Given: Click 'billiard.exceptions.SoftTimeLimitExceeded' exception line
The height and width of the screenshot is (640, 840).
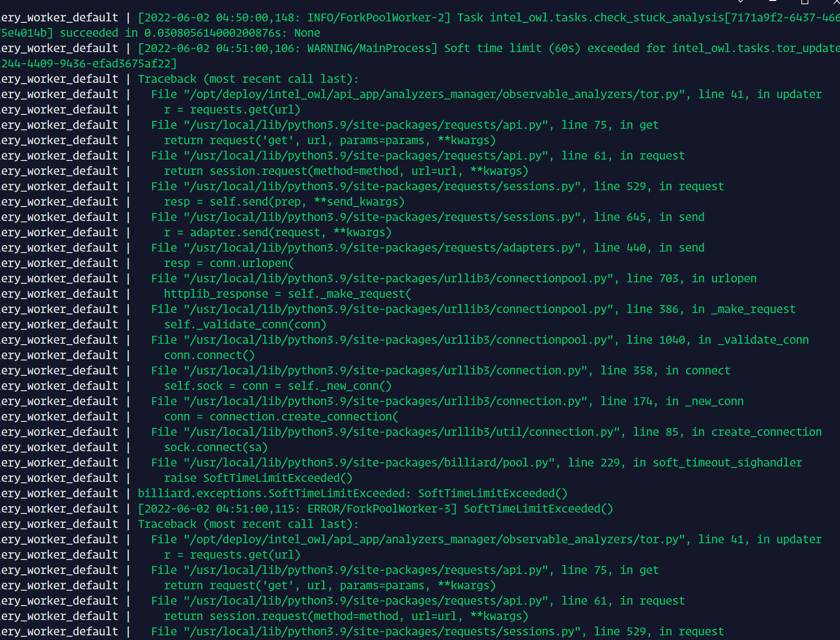Looking at the screenshot, I should coord(352,493).
